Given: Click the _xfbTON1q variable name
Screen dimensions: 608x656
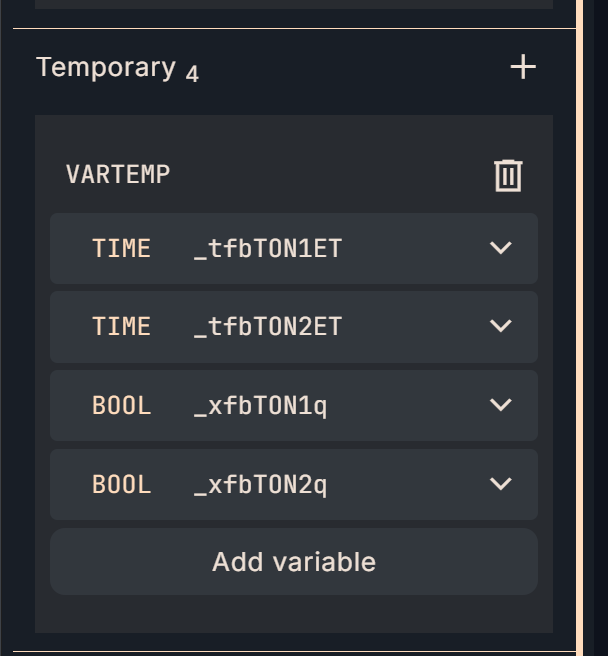Looking at the screenshot, I should [x=260, y=405].
